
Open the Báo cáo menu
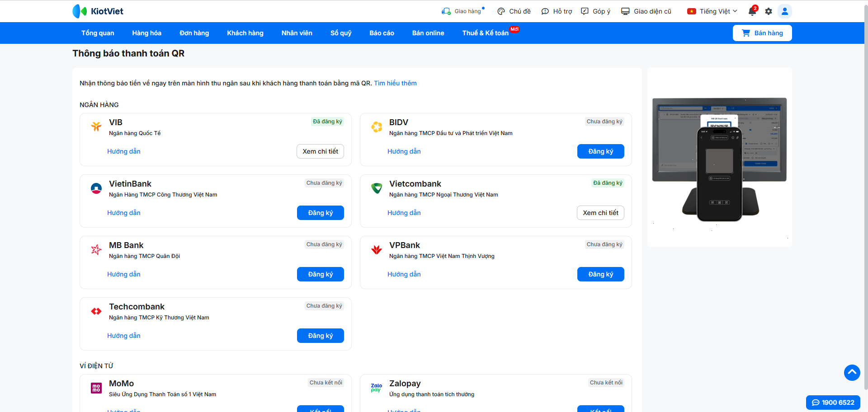tap(382, 33)
